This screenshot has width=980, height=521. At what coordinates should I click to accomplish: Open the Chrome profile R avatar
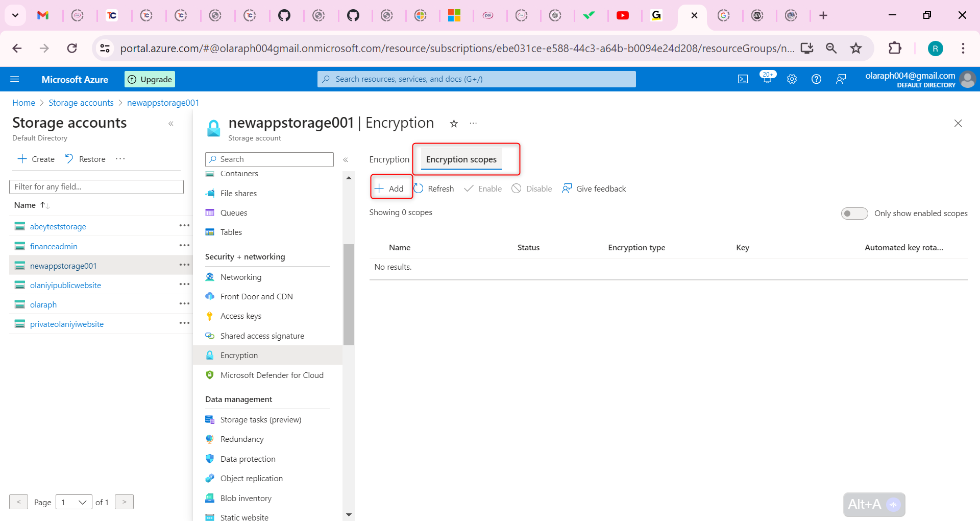point(935,49)
